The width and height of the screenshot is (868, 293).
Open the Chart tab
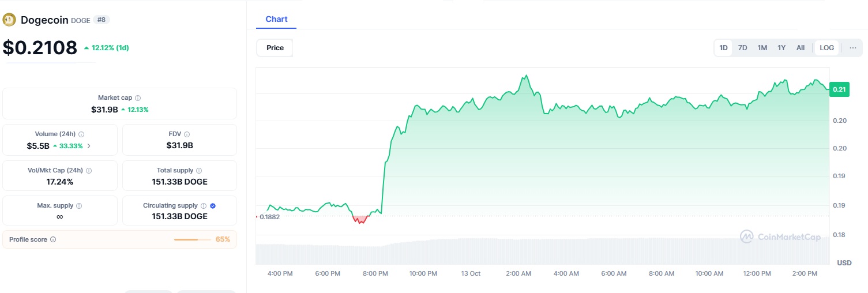coord(276,19)
